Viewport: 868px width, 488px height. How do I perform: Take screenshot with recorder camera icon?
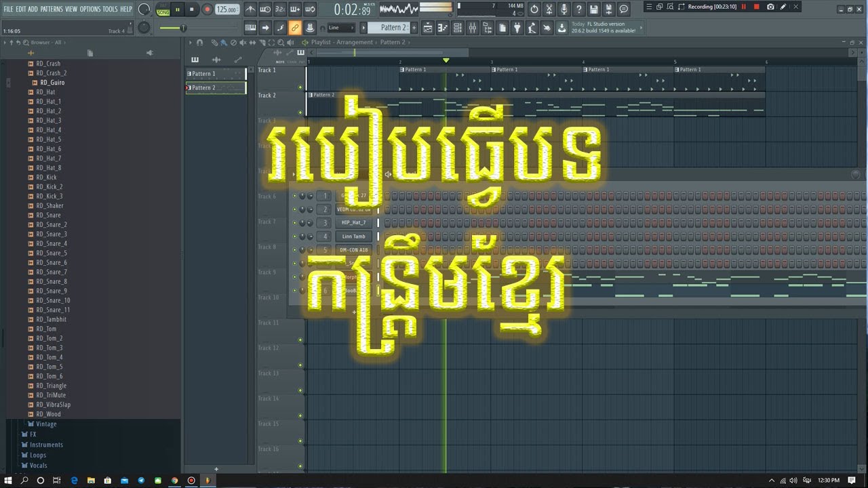click(770, 7)
